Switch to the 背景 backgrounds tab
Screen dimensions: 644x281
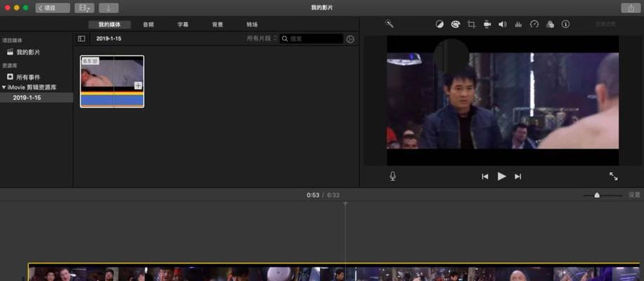(218, 25)
